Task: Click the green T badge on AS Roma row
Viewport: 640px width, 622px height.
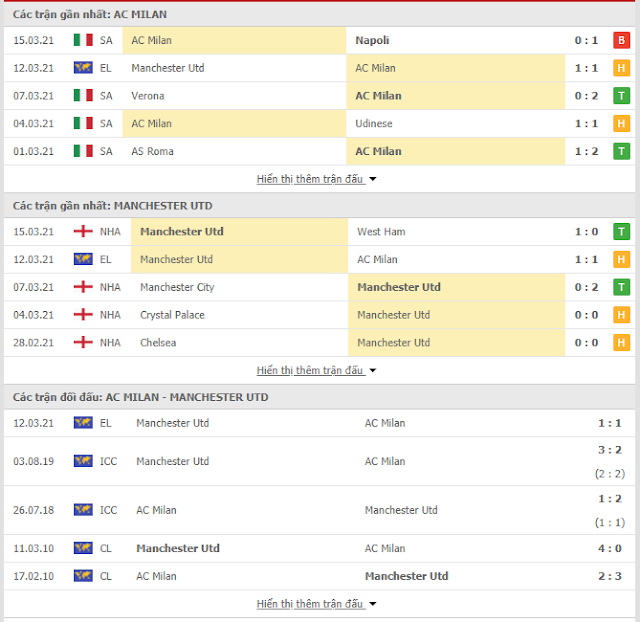Action: (x=621, y=151)
